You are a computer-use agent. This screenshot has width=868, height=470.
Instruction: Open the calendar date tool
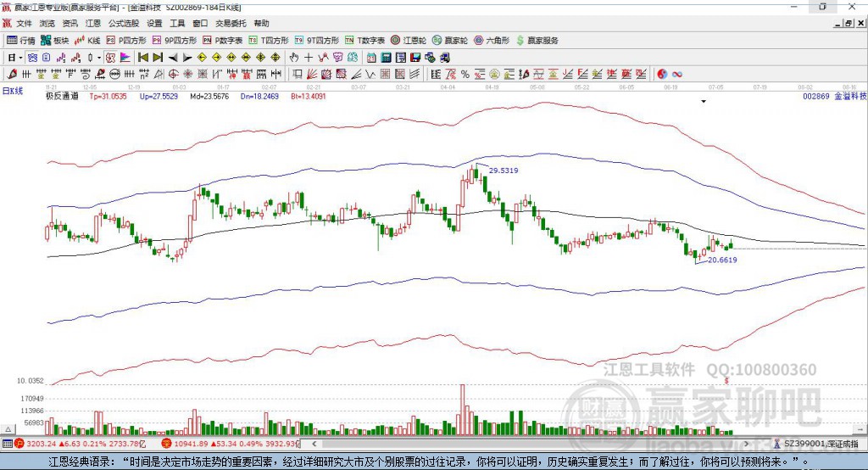371,58
